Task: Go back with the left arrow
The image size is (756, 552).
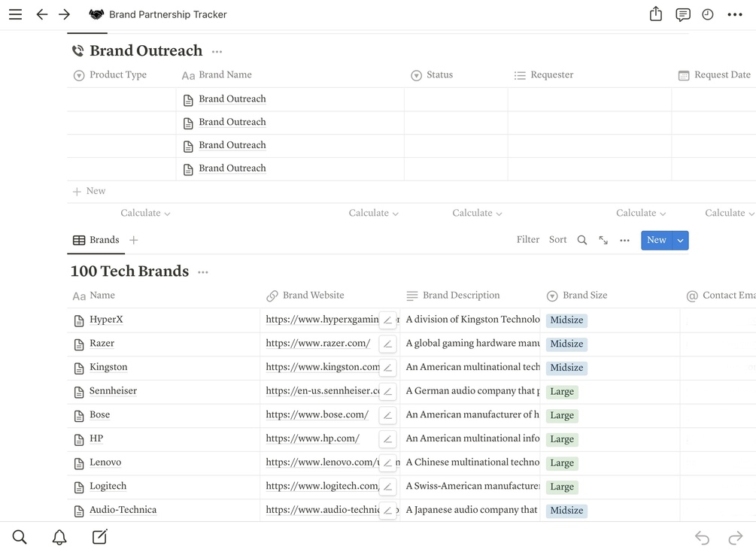Action: 42,14
